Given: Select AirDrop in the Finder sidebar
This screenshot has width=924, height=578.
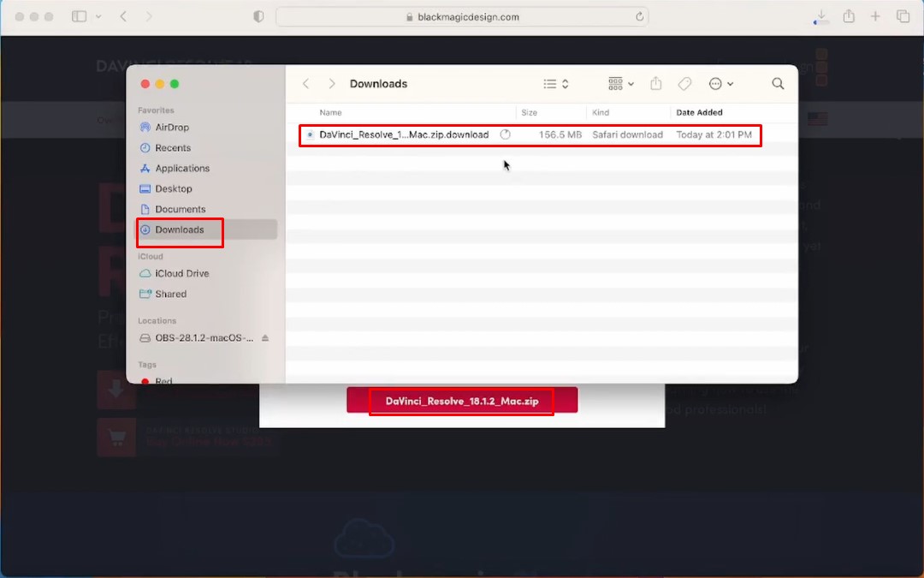Looking at the screenshot, I should 169,127.
